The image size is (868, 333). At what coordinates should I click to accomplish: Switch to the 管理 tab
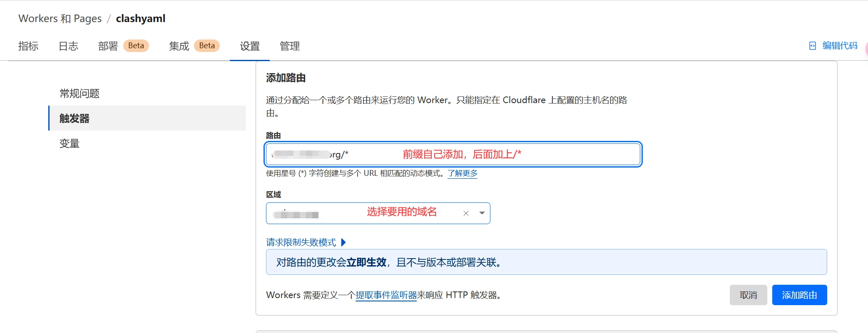coord(290,46)
